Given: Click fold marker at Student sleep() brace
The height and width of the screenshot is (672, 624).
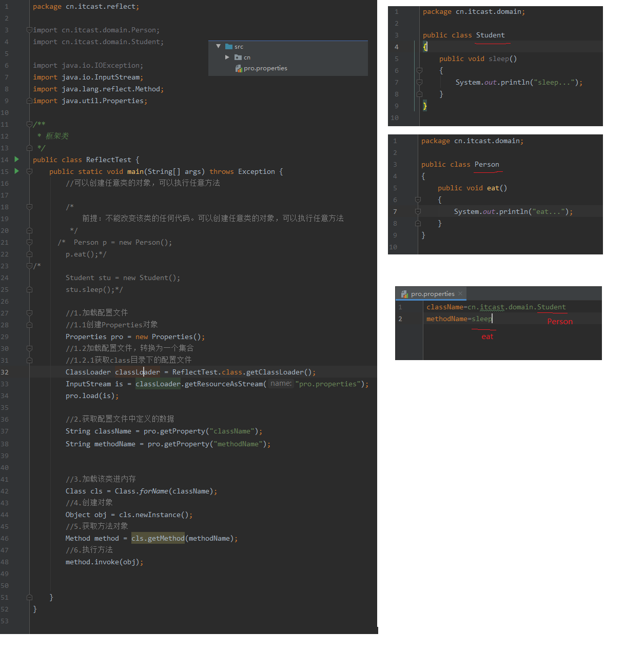Looking at the screenshot, I should [419, 70].
